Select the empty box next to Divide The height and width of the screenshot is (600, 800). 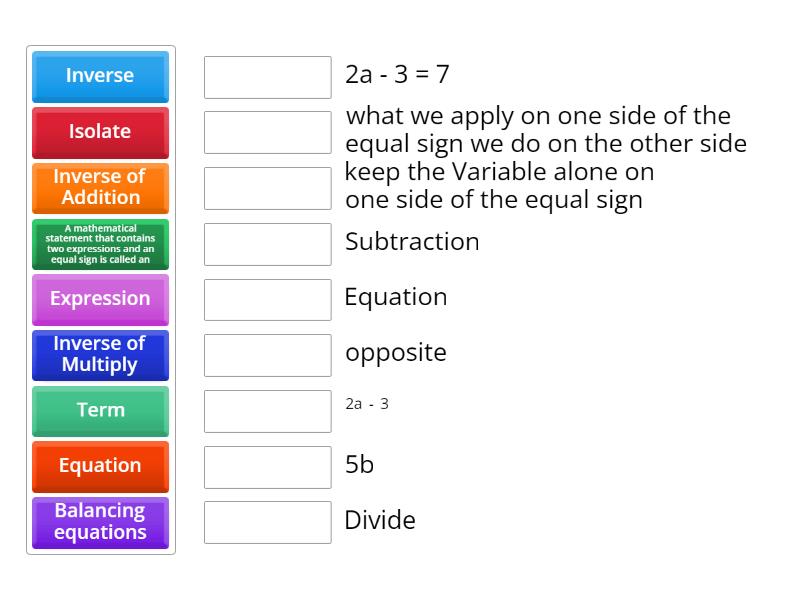coord(267,520)
